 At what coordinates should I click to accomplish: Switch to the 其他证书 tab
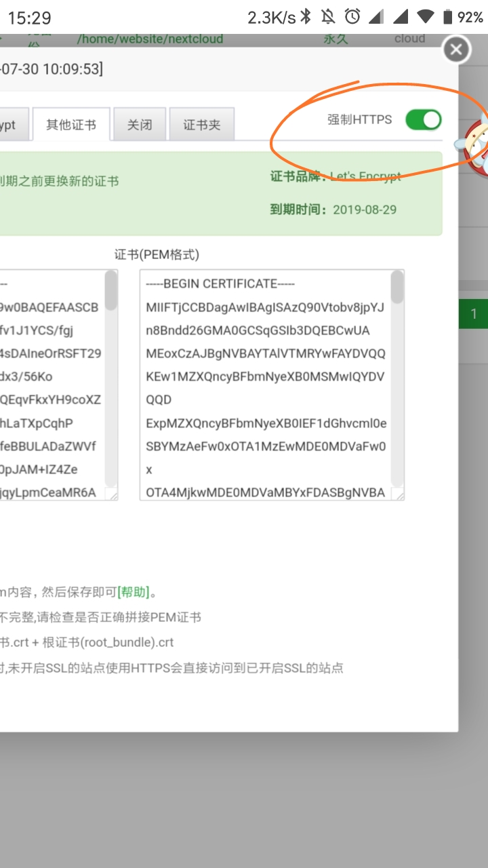(x=71, y=125)
